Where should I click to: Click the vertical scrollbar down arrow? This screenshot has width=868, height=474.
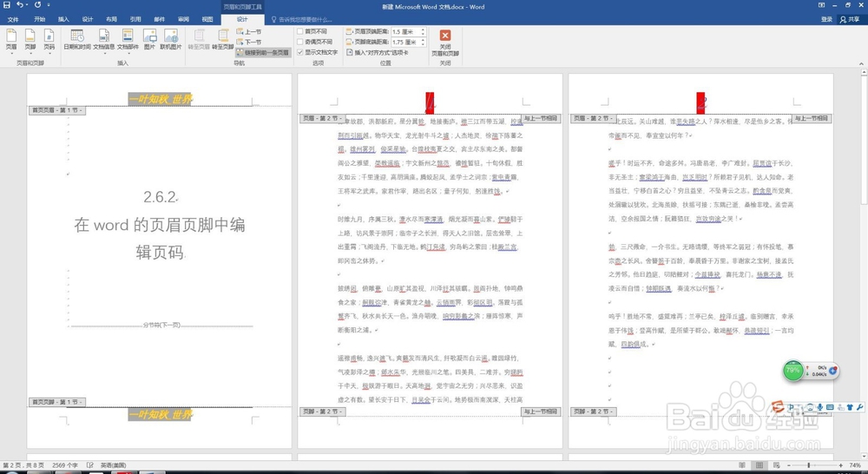pos(865,457)
